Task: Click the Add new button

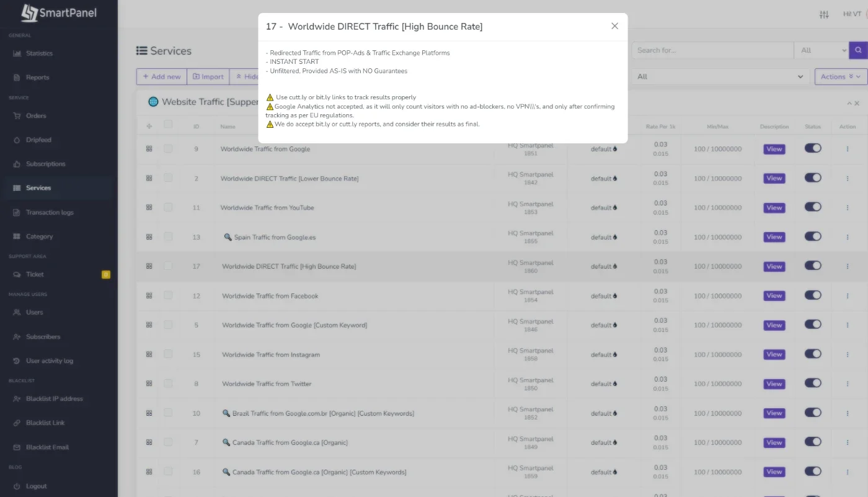Action: pos(162,76)
